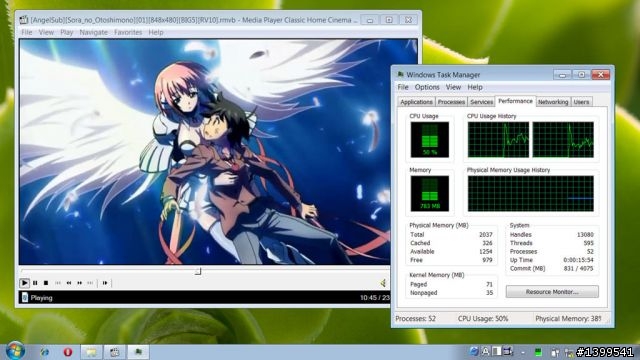Click 'Physical Memory' in the status bar
The image size is (640, 360).
[x=568, y=319]
